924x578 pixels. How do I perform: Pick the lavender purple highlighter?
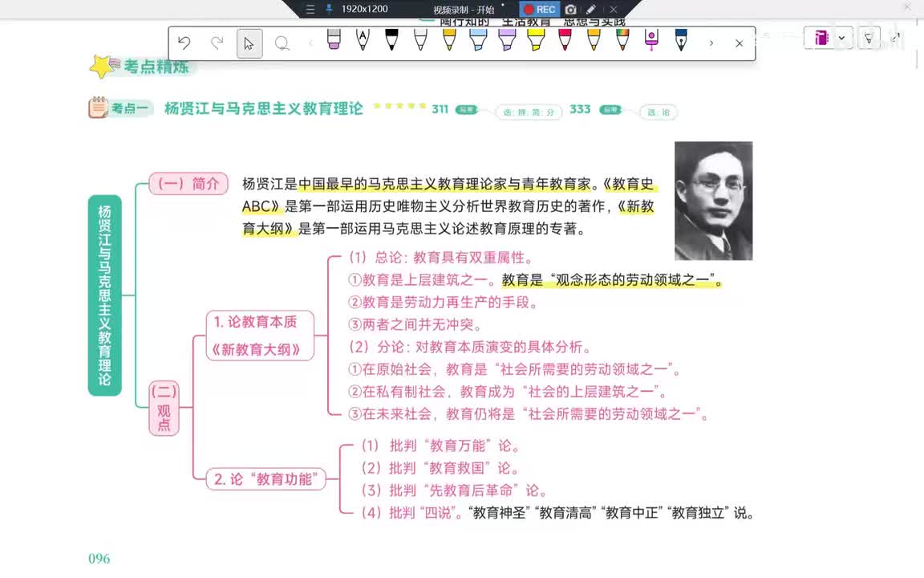click(x=507, y=39)
